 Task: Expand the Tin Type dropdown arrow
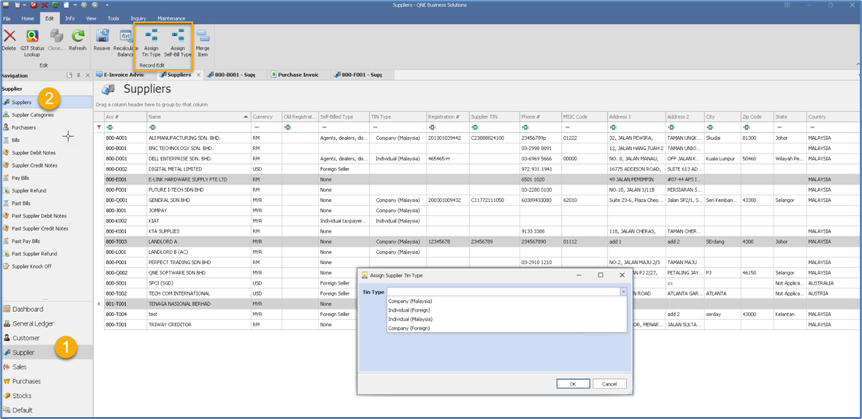click(x=623, y=291)
